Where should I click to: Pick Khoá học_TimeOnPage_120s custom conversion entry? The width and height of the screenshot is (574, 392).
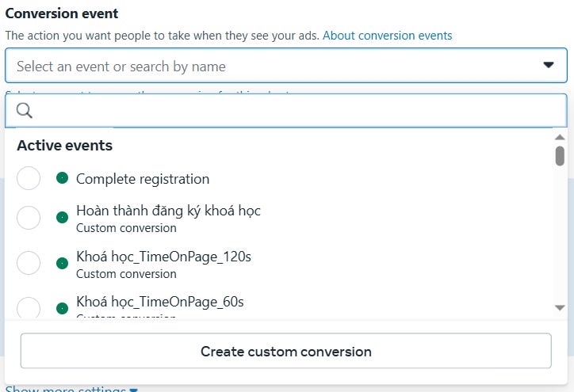tap(163, 257)
